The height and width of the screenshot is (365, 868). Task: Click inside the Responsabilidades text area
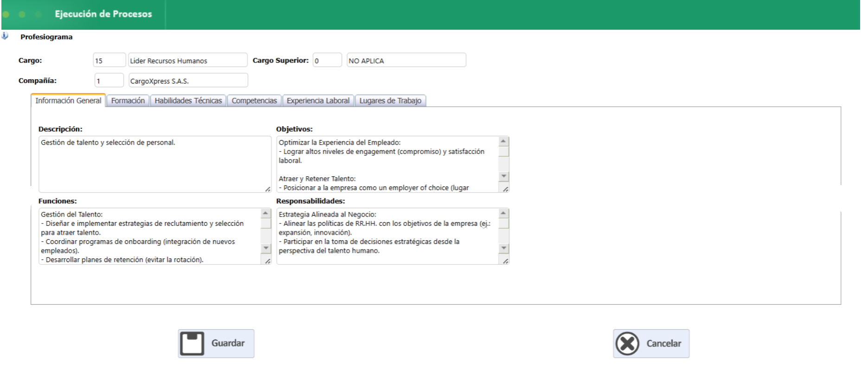[x=392, y=237]
